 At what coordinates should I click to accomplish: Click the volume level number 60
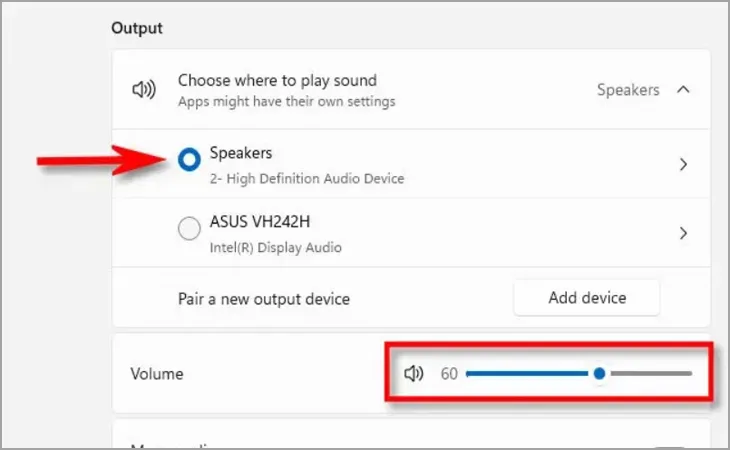pos(449,374)
